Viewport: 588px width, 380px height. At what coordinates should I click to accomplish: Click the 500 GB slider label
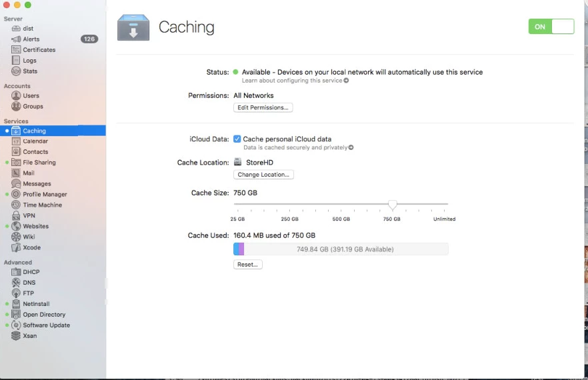pyautogui.click(x=341, y=219)
